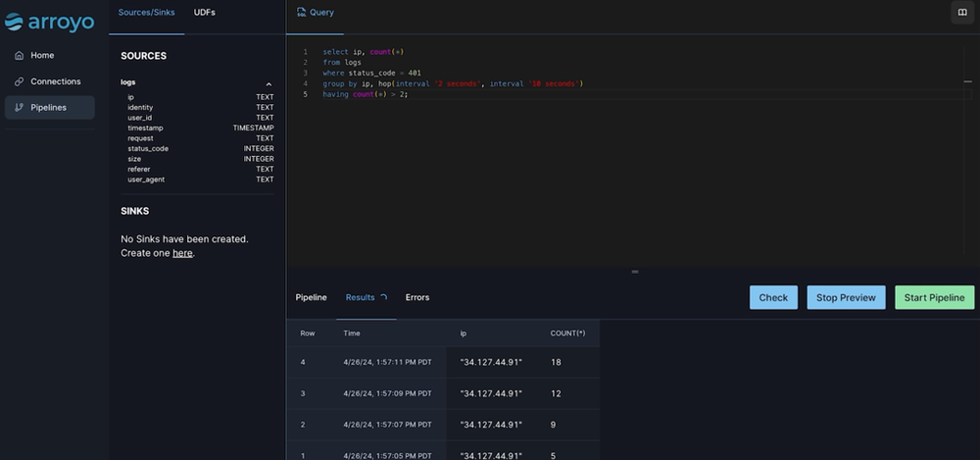Click the ip column header in results
Screen dimensions: 980x460
(464, 333)
